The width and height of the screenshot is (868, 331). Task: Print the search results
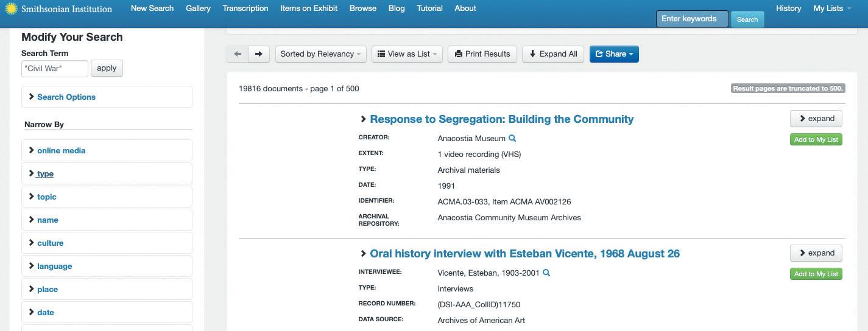point(482,54)
